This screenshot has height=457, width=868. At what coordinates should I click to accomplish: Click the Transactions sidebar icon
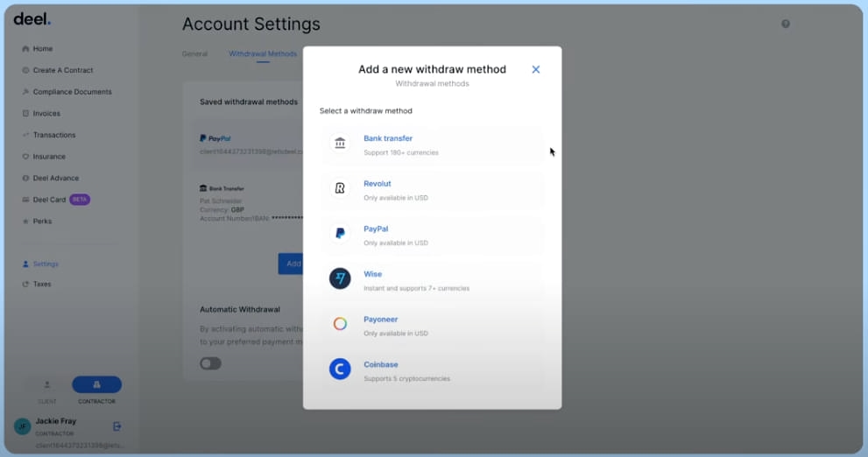pos(25,135)
